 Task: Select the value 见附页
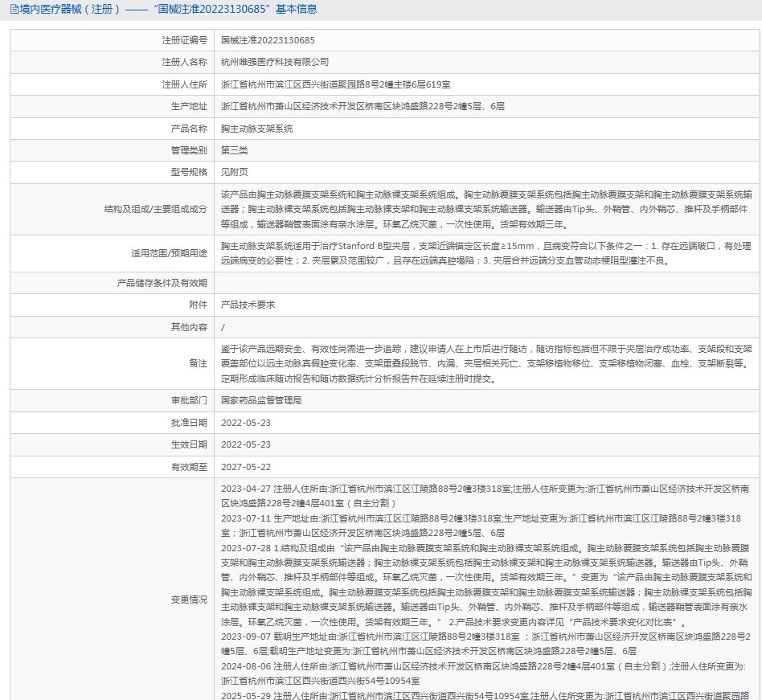tap(235, 172)
